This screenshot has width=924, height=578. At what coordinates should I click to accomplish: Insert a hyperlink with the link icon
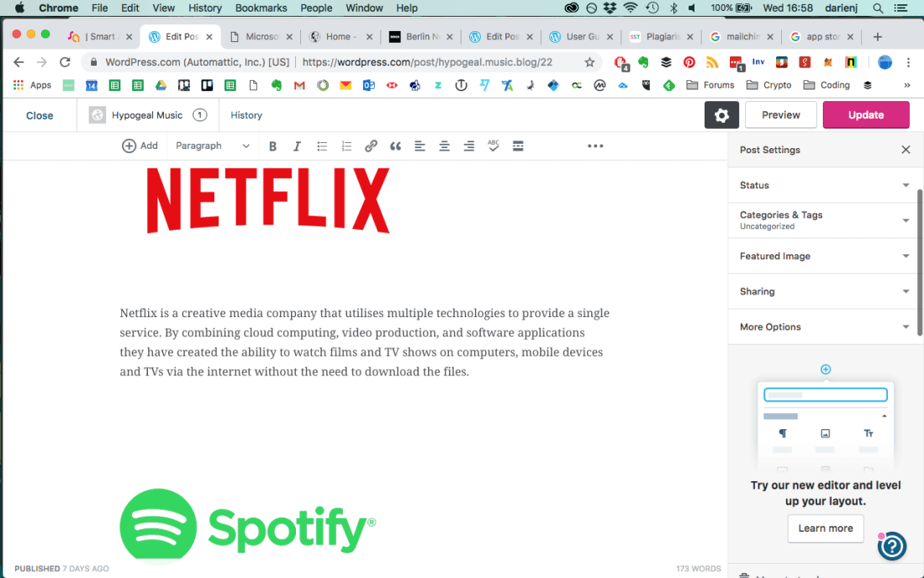[x=371, y=146]
